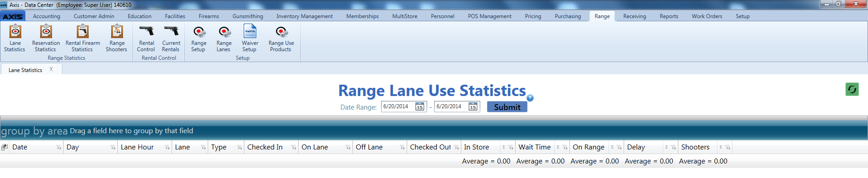
Task: Open Rental Control
Action: [x=146, y=38]
